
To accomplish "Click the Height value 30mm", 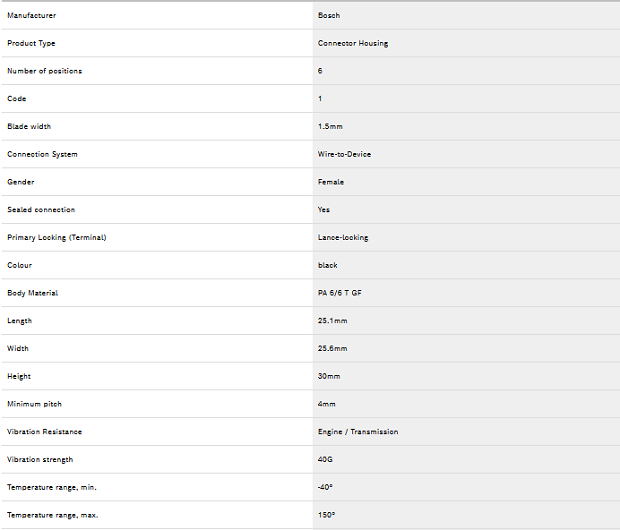I will click(329, 376).
